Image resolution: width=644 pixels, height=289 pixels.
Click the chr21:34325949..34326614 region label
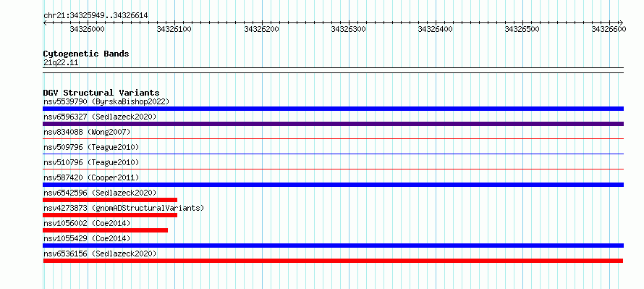(x=96, y=15)
